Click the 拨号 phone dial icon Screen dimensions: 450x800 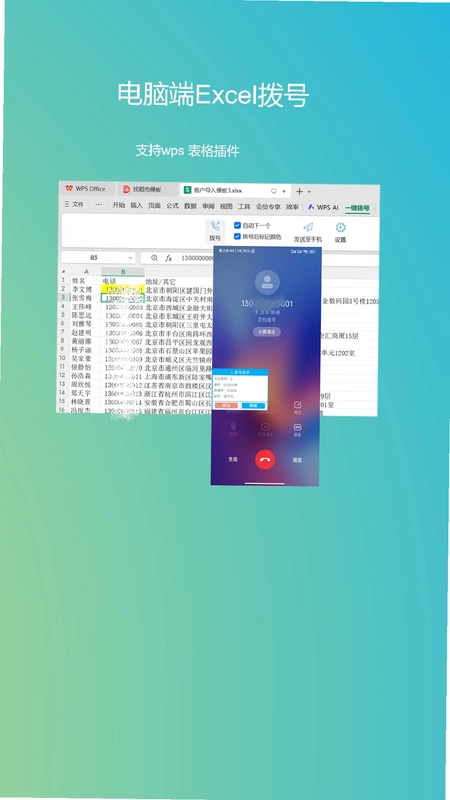pyautogui.click(x=215, y=226)
